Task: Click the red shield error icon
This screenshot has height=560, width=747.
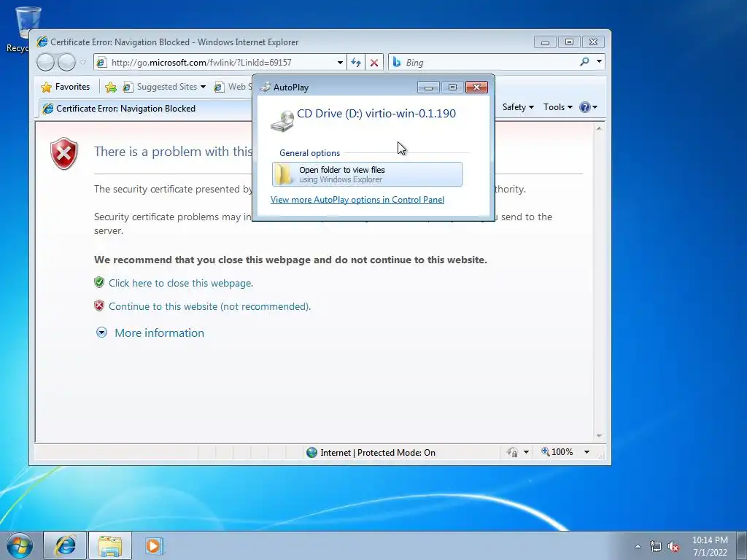Action: (64, 153)
